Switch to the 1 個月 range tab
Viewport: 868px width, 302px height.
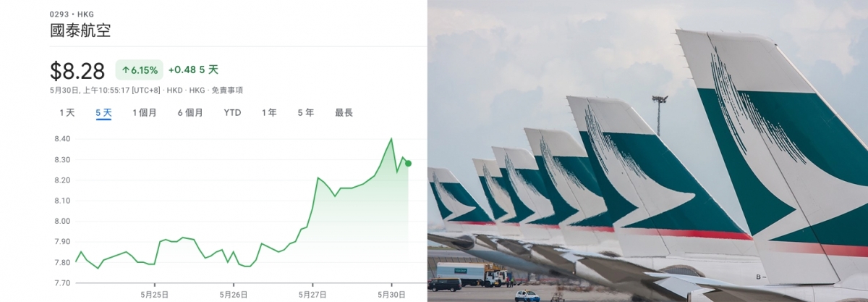144,112
